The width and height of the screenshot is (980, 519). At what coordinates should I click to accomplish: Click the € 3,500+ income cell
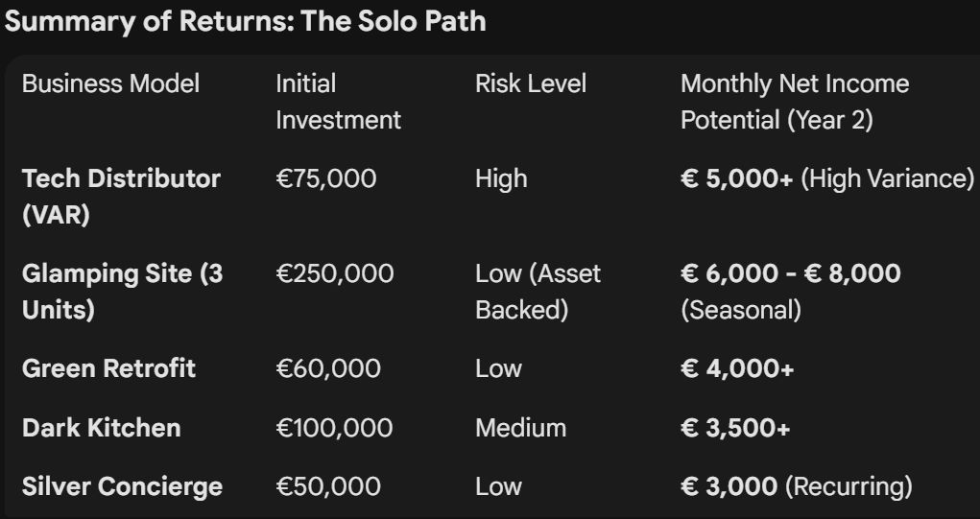point(735,427)
